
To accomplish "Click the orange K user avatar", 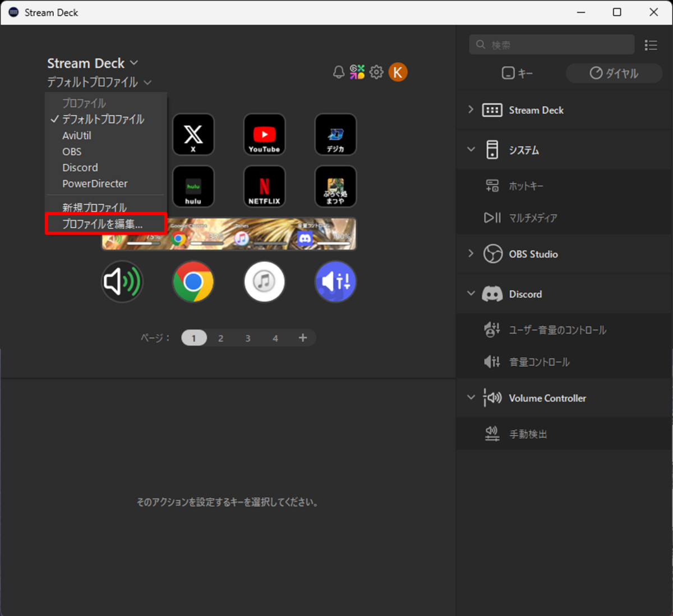I will pos(398,72).
